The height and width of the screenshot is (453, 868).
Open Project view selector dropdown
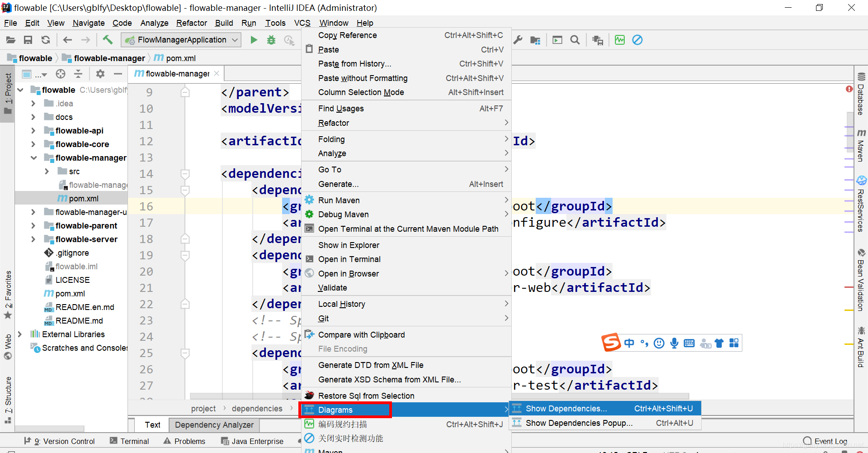coord(35,74)
